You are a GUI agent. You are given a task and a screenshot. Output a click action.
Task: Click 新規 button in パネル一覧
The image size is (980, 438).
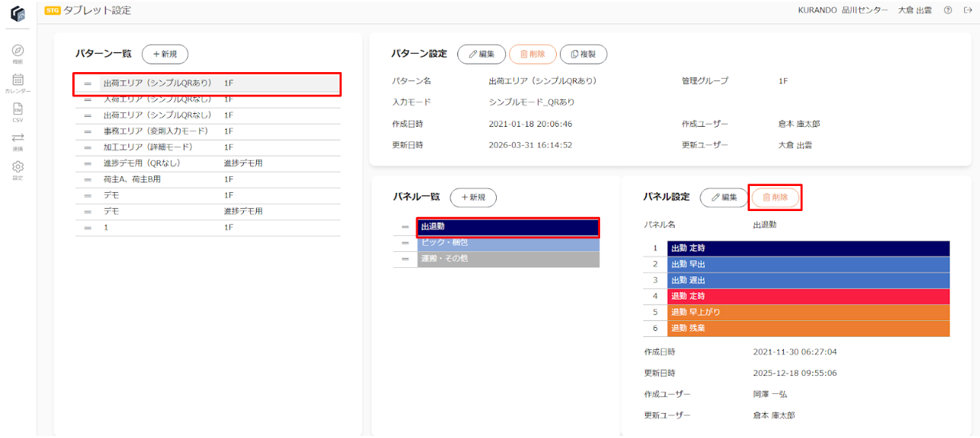(x=473, y=197)
